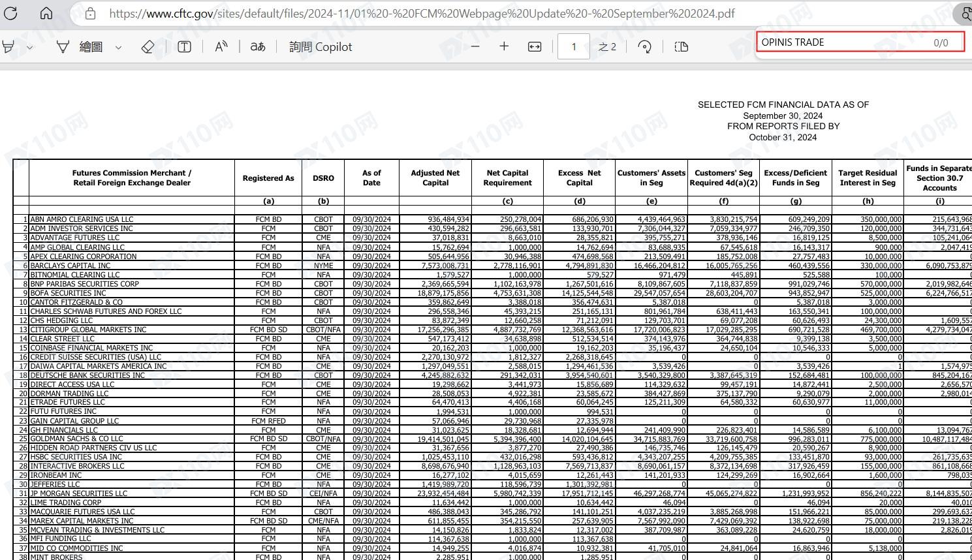Go to the browser home page

(x=46, y=13)
